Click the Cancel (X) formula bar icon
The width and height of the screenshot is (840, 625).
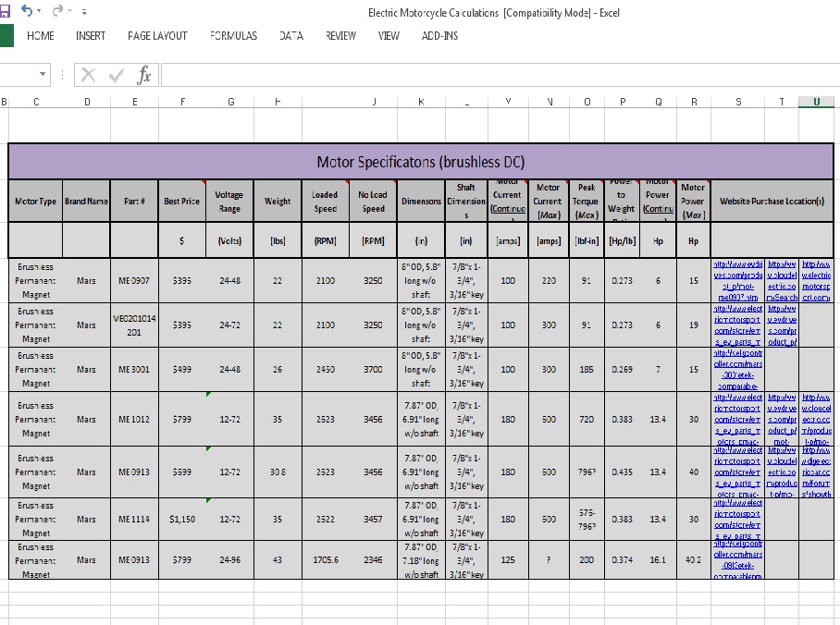[89, 75]
